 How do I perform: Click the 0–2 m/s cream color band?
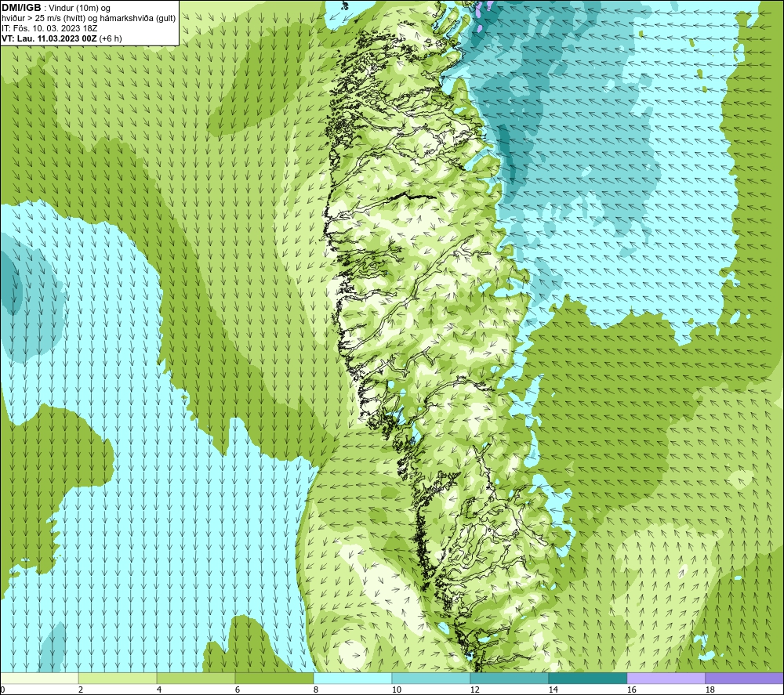pyautogui.click(x=39, y=678)
